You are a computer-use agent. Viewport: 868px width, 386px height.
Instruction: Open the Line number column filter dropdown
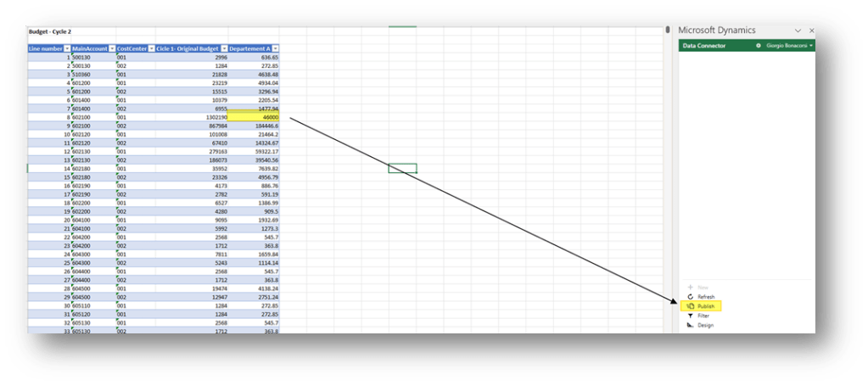[x=67, y=49]
